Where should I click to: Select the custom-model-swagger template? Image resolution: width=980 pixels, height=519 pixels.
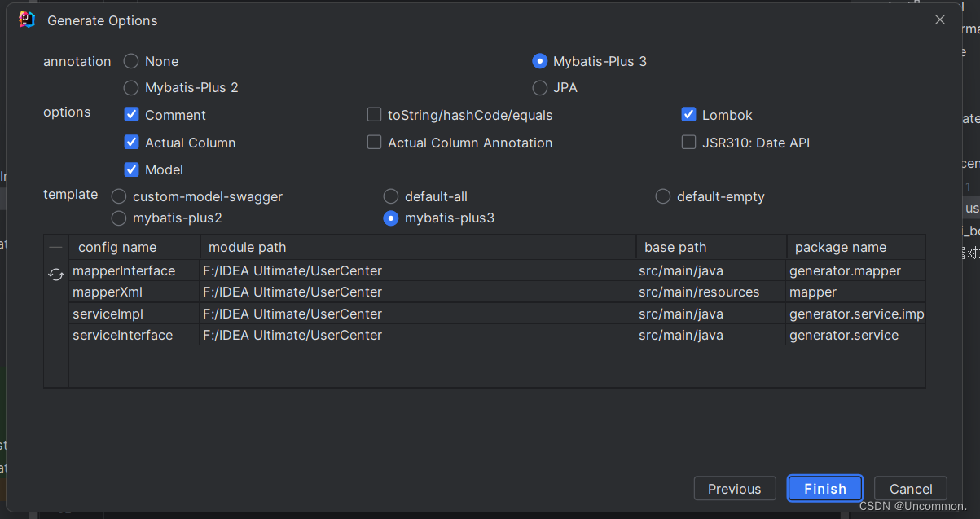pos(119,196)
